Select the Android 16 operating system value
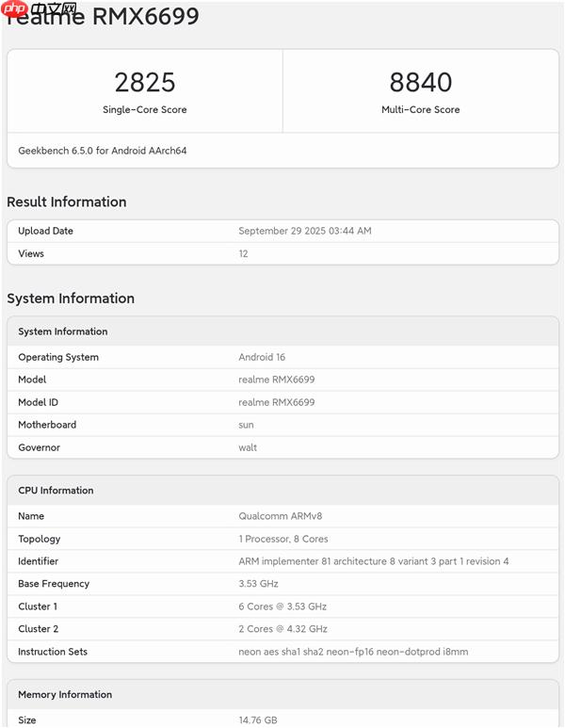The width and height of the screenshot is (565, 728). pos(262,357)
